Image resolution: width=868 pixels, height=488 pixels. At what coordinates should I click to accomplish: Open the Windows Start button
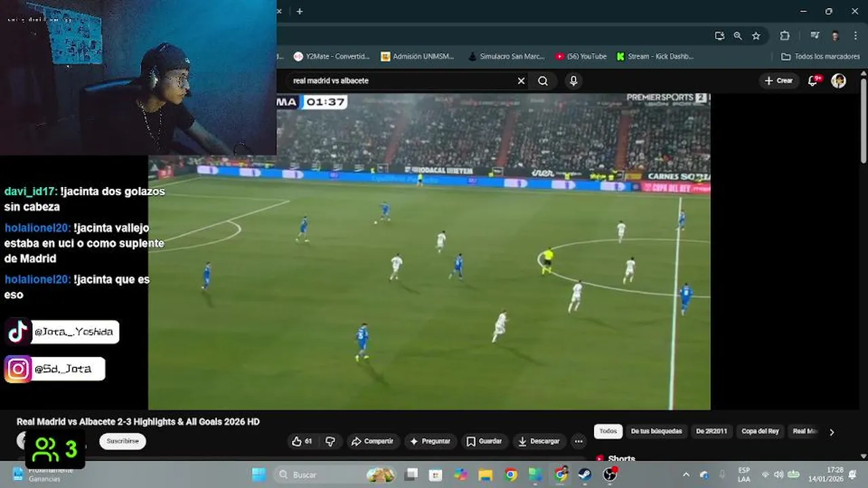[x=258, y=474]
